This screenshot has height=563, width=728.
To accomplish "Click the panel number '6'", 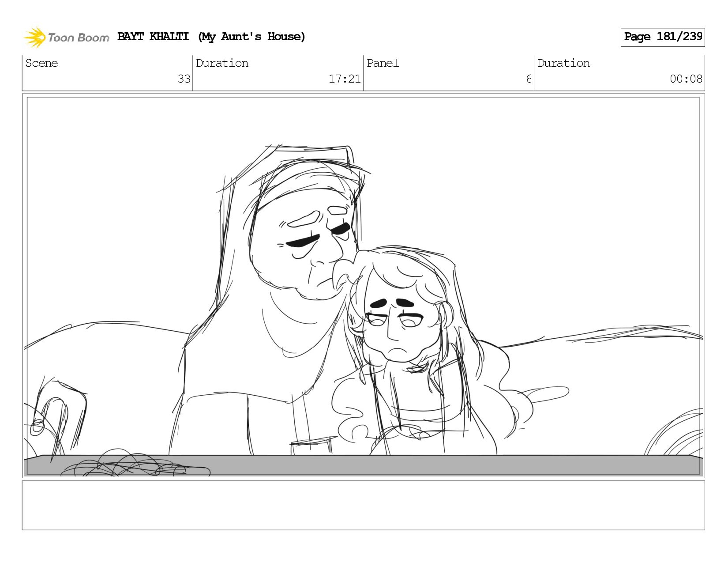I will 529,79.
